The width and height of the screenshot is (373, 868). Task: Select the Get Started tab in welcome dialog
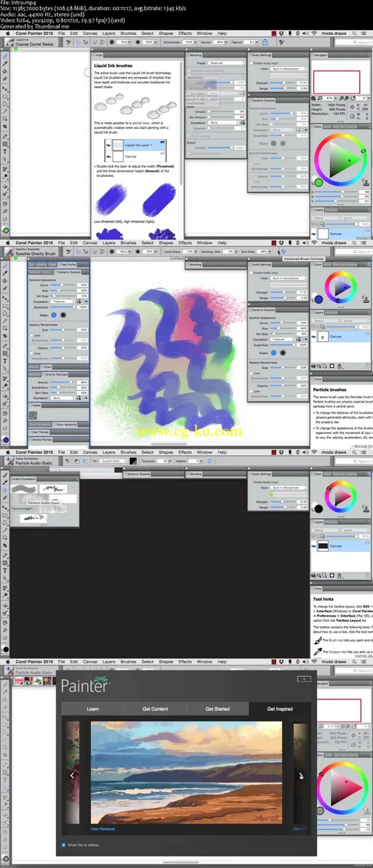218,709
